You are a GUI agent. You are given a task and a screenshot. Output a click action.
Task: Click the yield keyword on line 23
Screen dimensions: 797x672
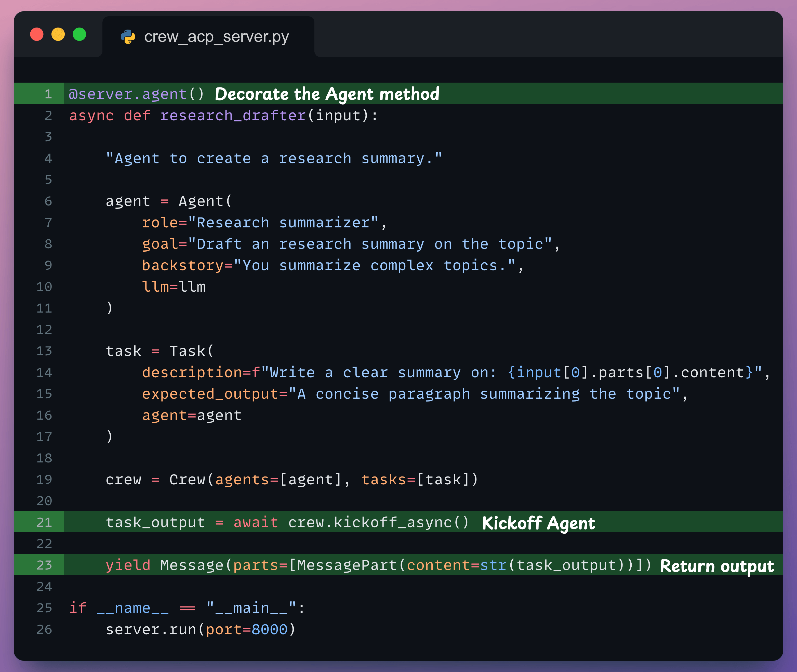[x=128, y=565]
